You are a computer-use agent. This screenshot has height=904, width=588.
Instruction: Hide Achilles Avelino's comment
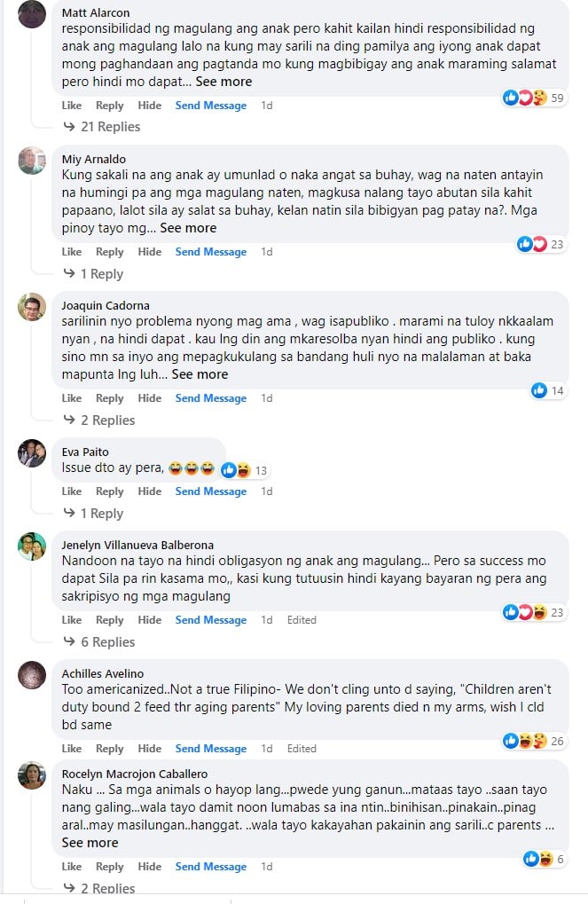150,749
